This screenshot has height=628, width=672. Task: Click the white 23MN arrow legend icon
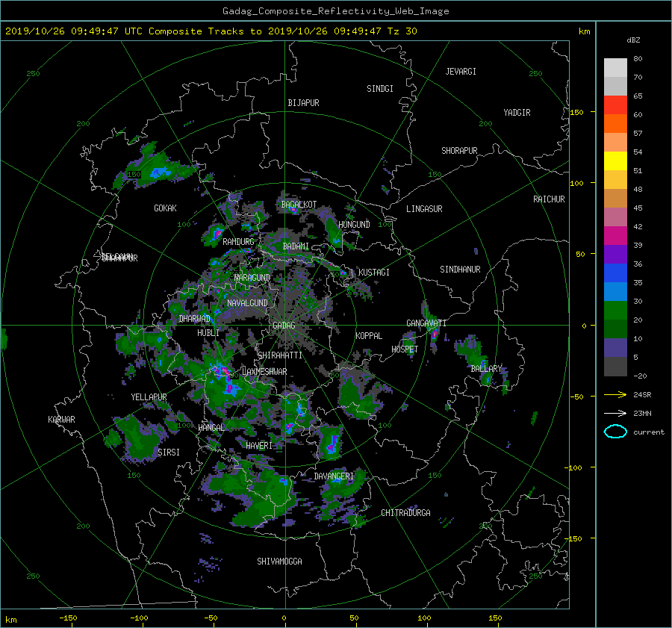pos(615,414)
